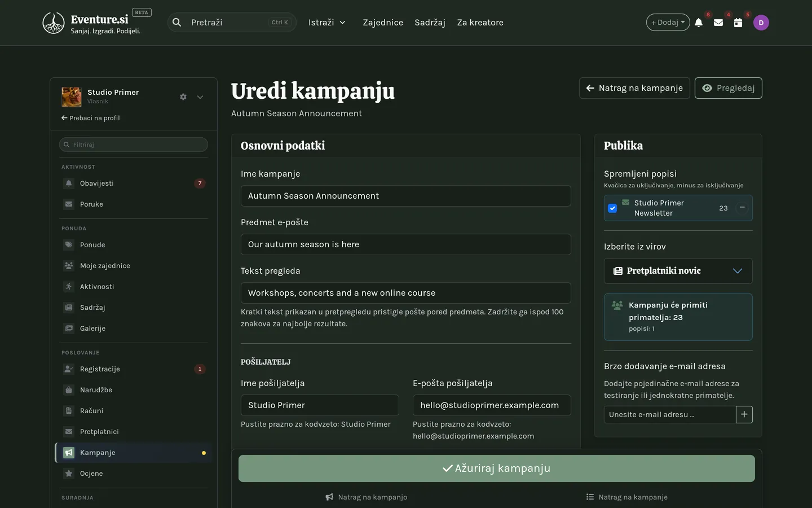Image resolution: width=812 pixels, height=508 pixels.
Task: Edit the E-pošta pošiljatelja field
Action: click(x=492, y=405)
